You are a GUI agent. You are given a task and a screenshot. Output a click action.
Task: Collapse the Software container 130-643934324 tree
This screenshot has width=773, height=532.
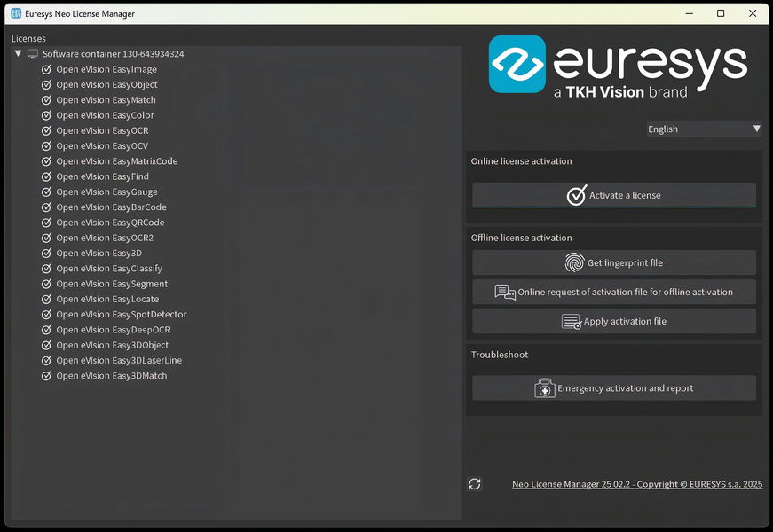18,53
